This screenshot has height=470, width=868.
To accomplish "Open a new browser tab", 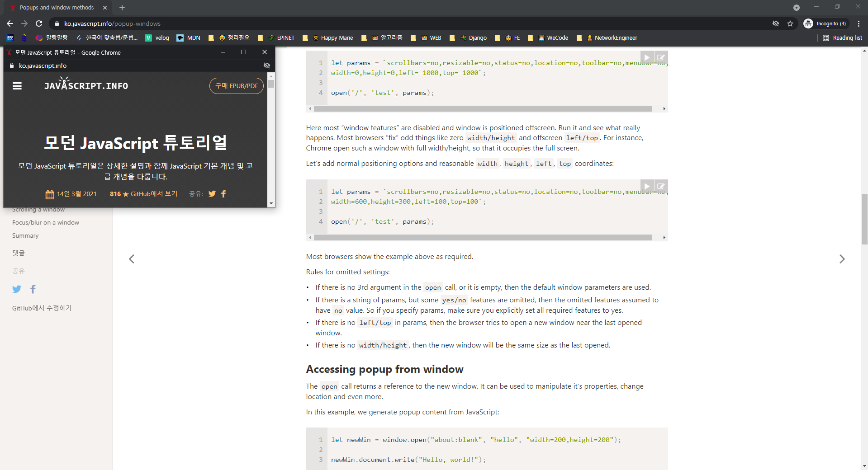I will point(122,7).
